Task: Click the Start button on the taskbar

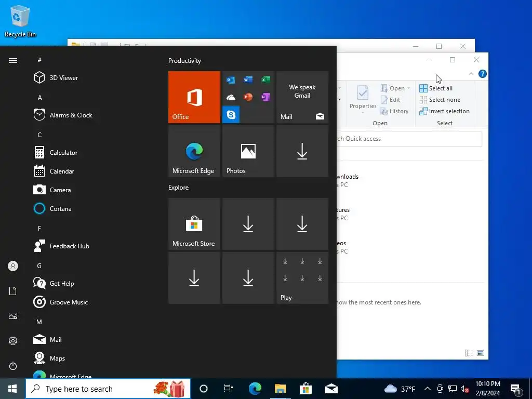Action: [x=12, y=389]
